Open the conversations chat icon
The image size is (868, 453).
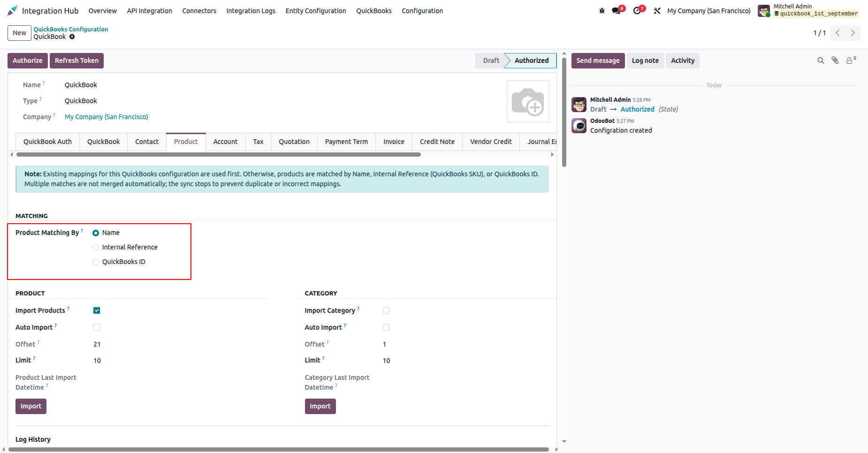point(617,11)
